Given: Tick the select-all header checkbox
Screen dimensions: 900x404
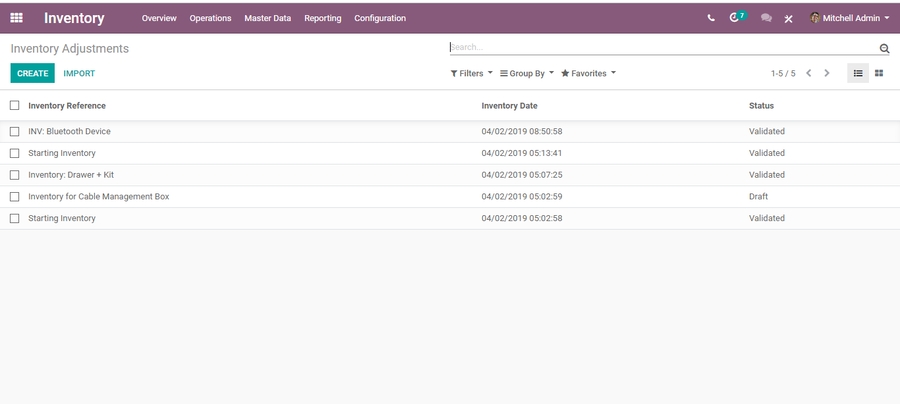Looking at the screenshot, I should pyautogui.click(x=15, y=105).
